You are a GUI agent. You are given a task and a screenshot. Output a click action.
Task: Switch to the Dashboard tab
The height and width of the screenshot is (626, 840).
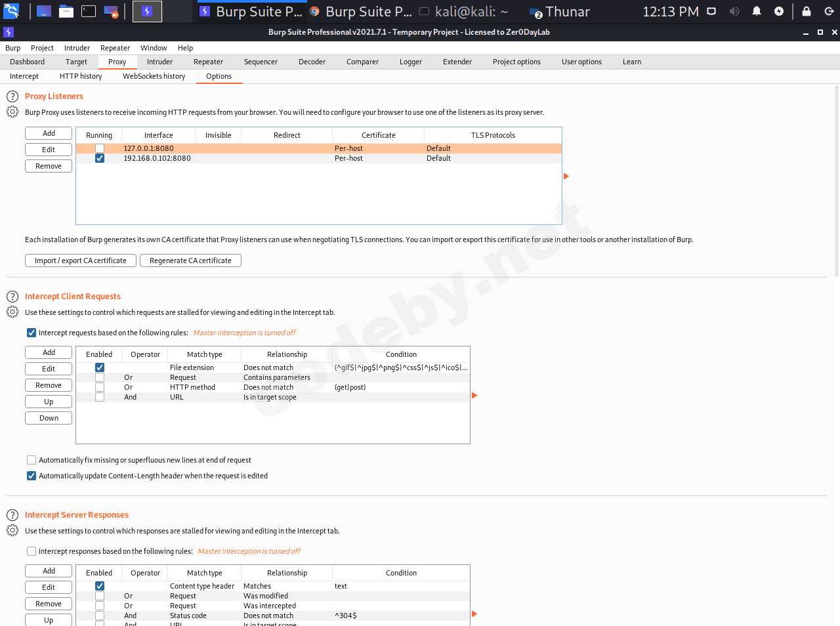point(28,62)
